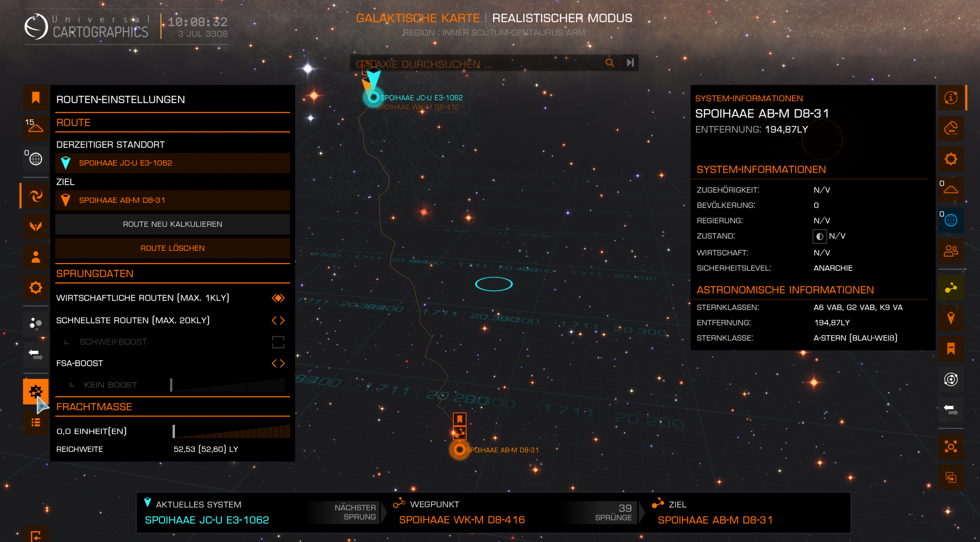Click the bookmark marker above destination star
This screenshot has height=542, width=980.
click(460, 419)
